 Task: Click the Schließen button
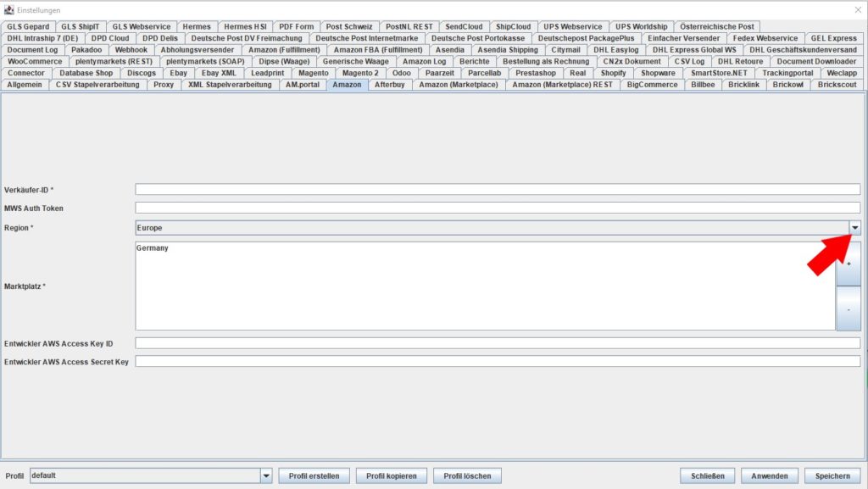pyautogui.click(x=708, y=475)
